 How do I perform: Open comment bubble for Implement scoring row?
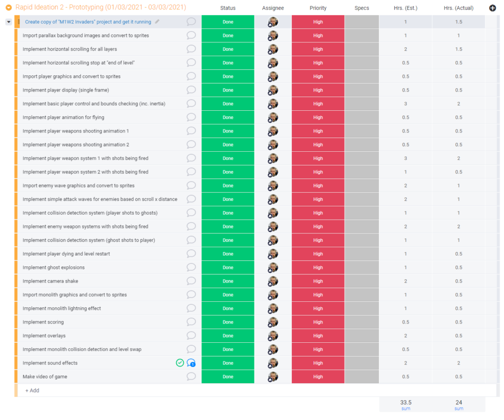pos(191,322)
